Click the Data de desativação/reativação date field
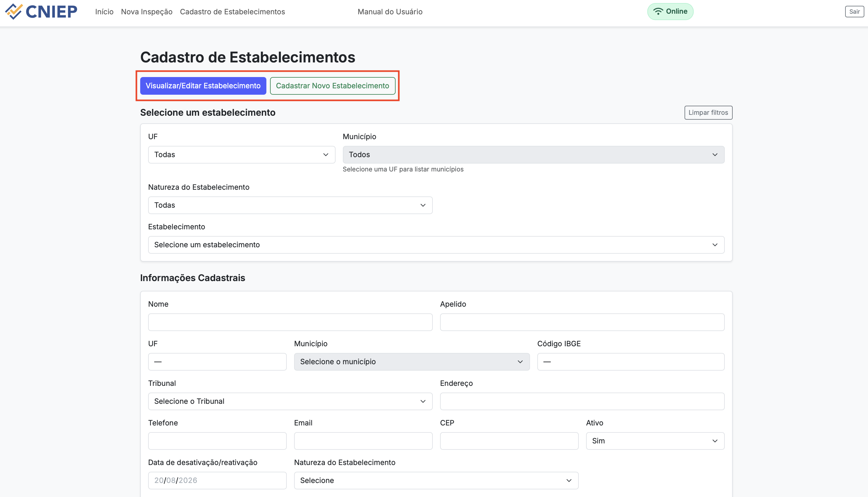The image size is (868, 497). click(217, 481)
